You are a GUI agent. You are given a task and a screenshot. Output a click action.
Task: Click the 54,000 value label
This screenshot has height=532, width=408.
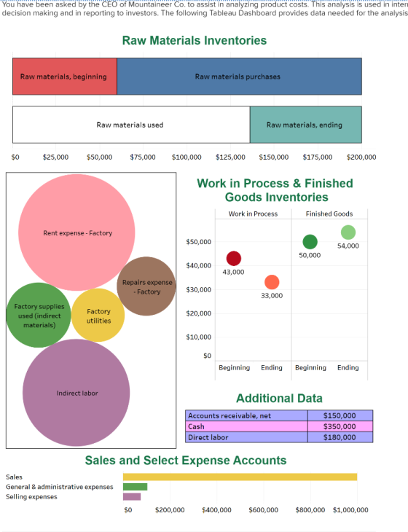coord(348,246)
